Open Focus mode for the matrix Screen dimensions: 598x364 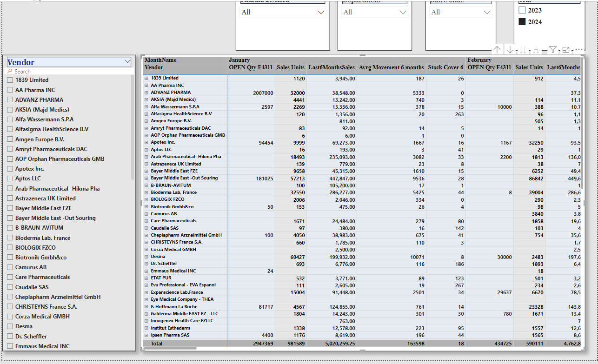(x=566, y=50)
